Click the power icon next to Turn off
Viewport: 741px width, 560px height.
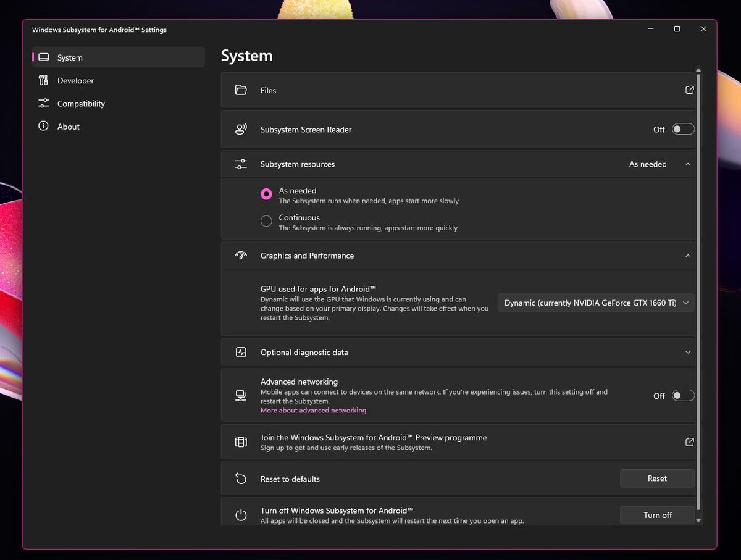point(241,514)
